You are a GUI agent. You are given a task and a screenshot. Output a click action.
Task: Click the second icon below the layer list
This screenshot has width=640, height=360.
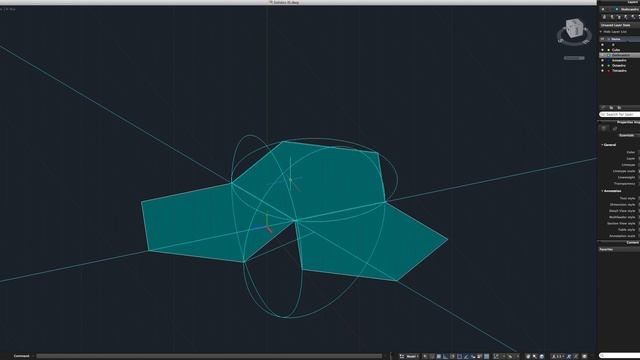coord(611,107)
